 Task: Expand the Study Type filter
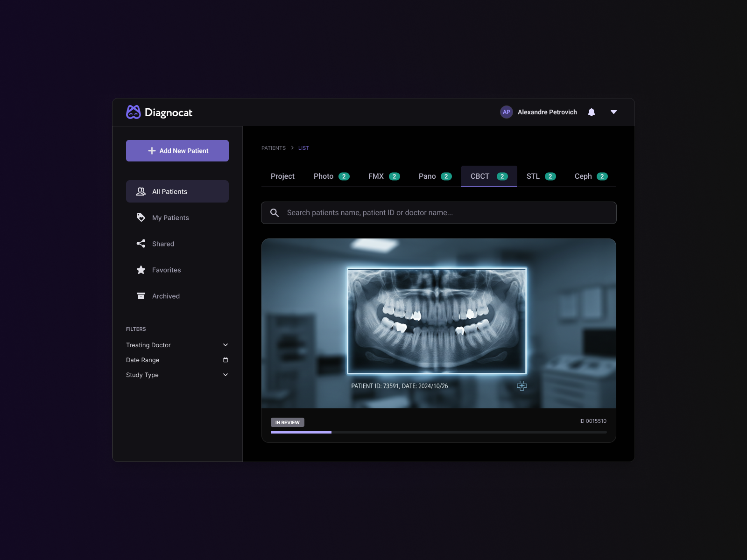[x=177, y=375]
